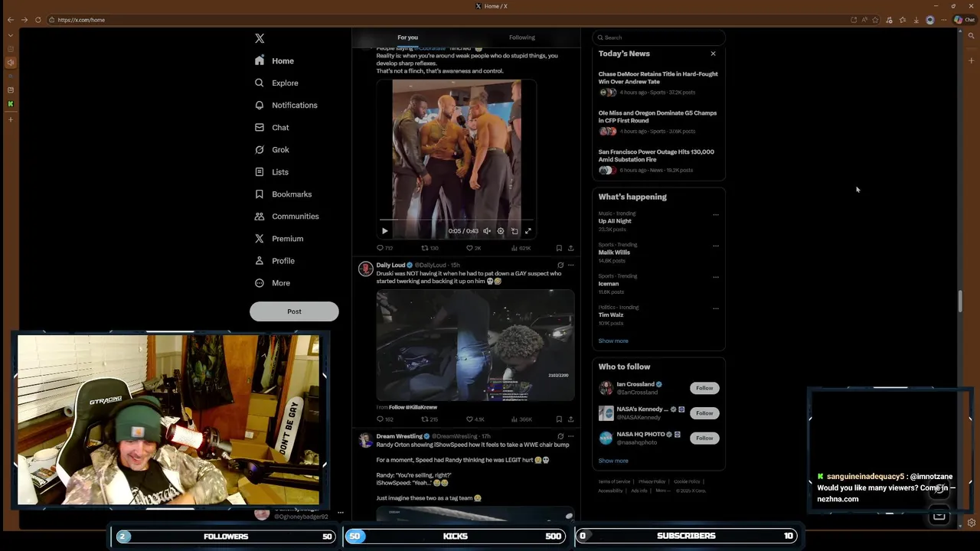Click the Profile person icon in sidebar

pos(260,261)
